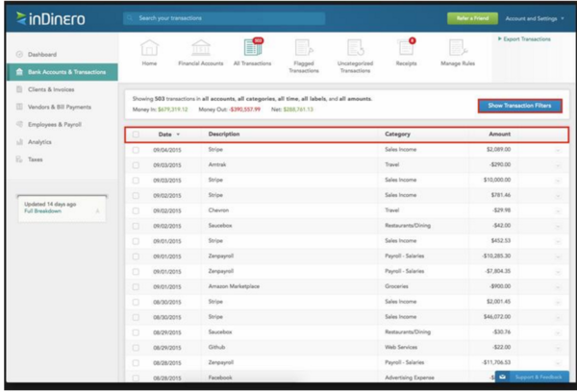Sort by the Date column arrow
577x392 pixels.
[x=178, y=135]
